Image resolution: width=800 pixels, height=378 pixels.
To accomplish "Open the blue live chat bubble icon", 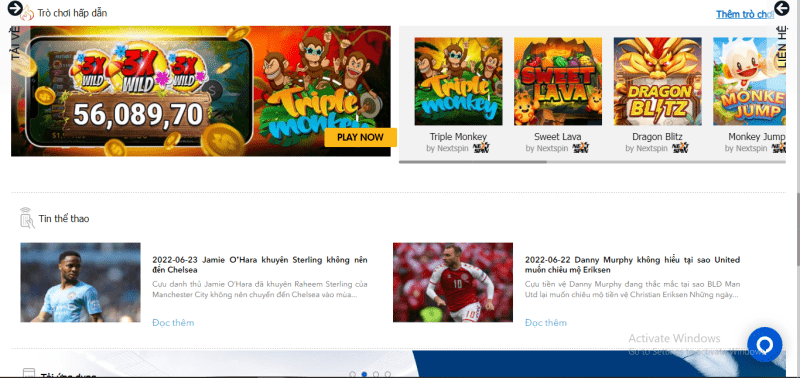I will (x=764, y=345).
